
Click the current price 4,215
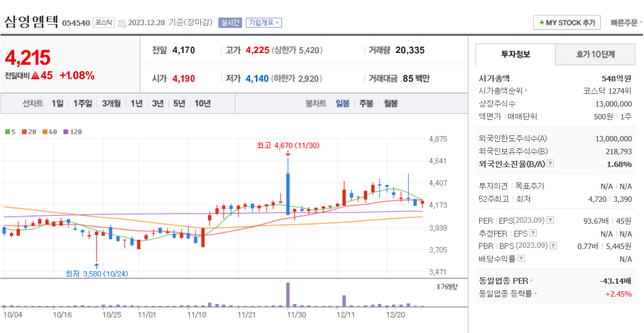click(x=27, y=57)
